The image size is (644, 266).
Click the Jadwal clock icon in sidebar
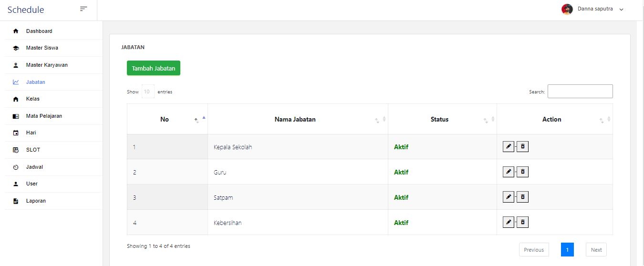point(16,167)
